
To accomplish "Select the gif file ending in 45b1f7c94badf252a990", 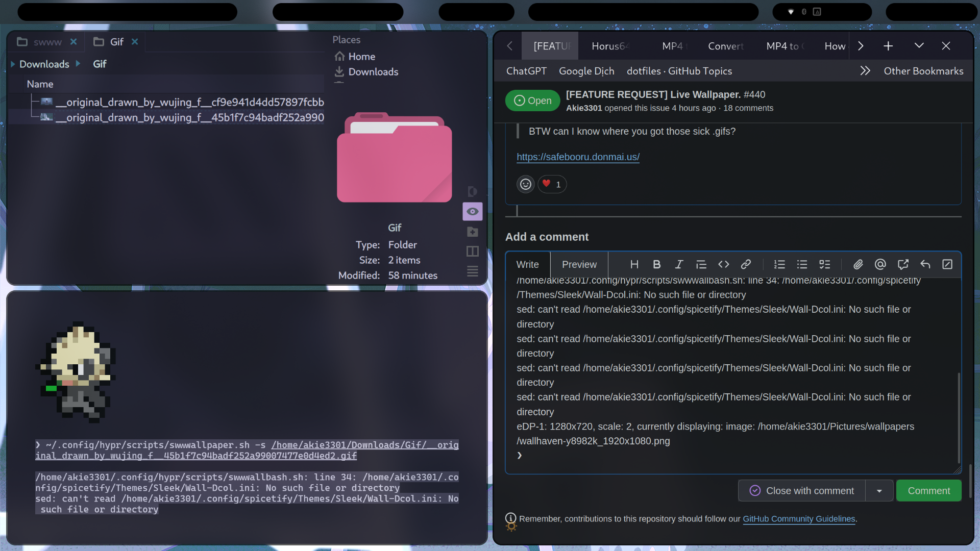I will tap(189, 117).
